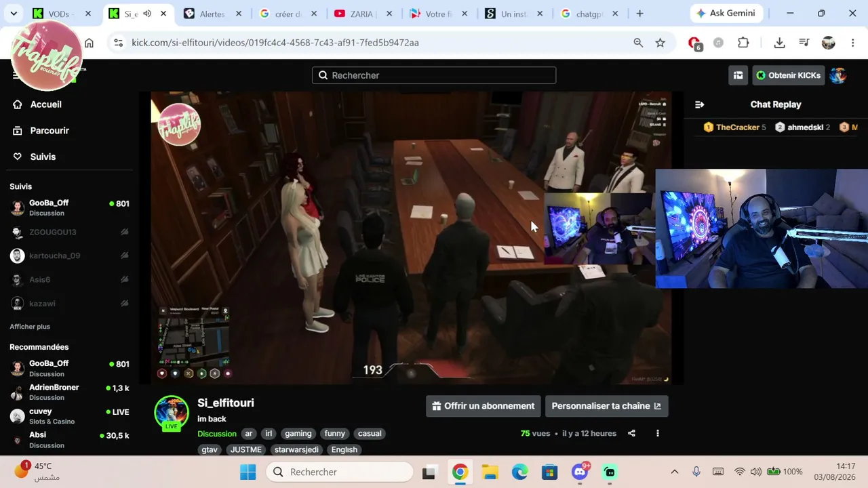Select the English tag
This screenshot has width=868, height=488.
tap(344, 449)
